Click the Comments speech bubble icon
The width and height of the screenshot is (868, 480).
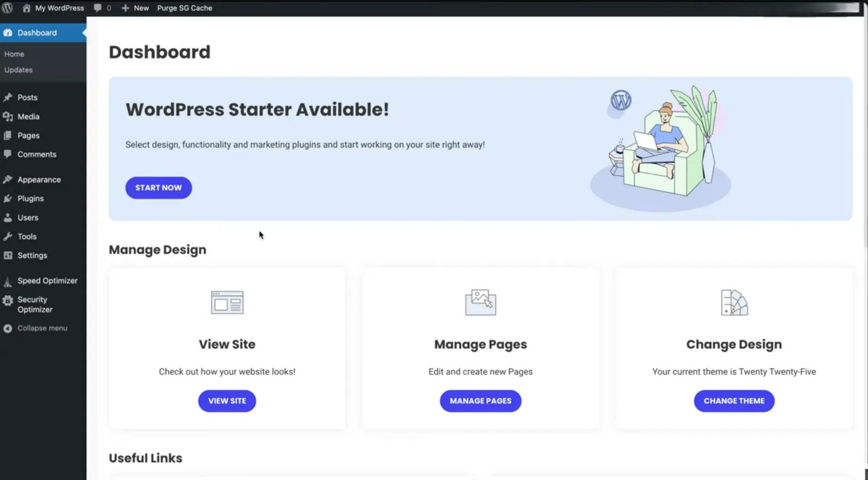(8, 154)
